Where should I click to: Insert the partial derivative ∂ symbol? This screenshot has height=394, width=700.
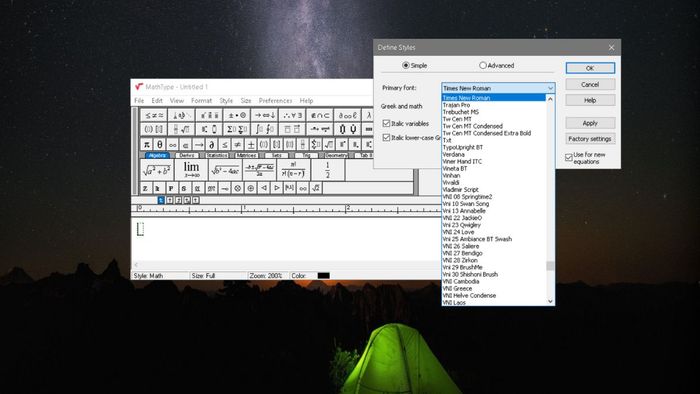[212, 145]
